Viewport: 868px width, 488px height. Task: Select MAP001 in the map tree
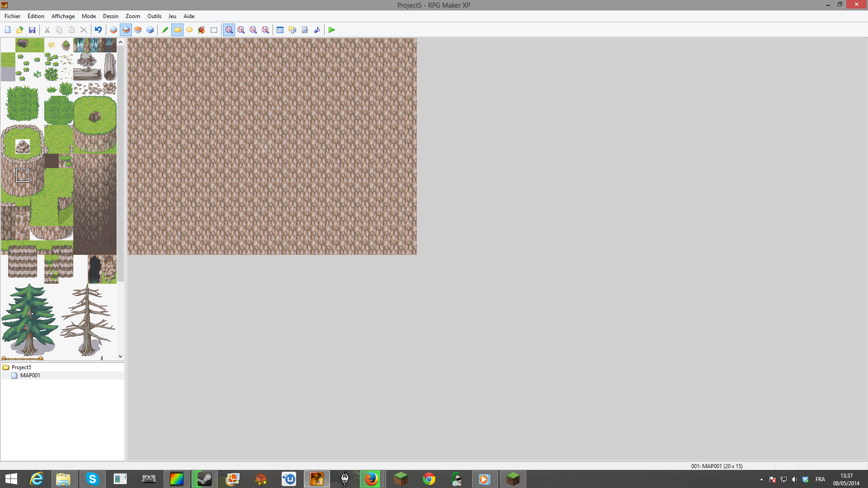[30, 375]
